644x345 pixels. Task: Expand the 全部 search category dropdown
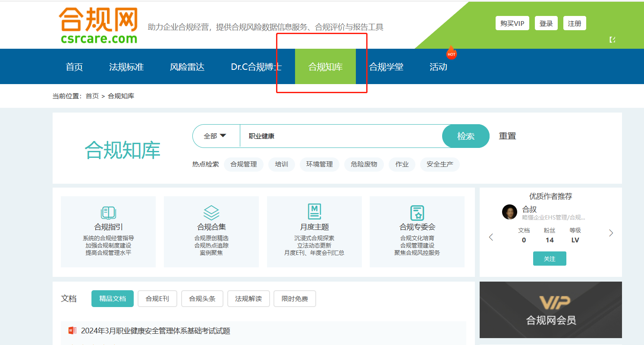(215, 136)
